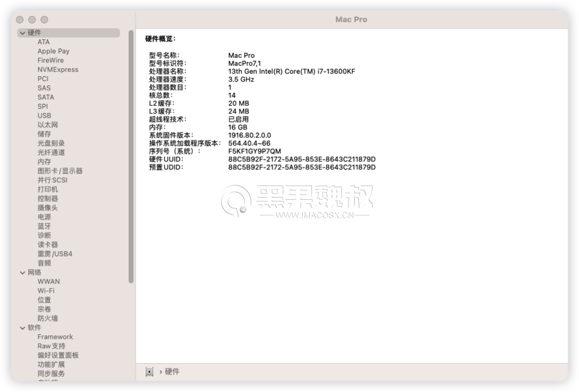Open the 内存 sidebar entry
This screenshot has width=579, height=392.
44,162
